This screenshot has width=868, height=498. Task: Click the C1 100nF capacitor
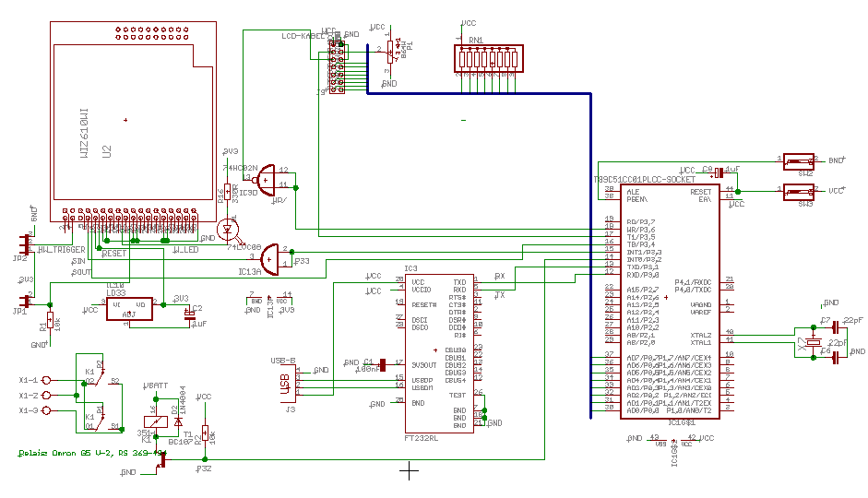pyautogui.click(x=382, y=365)
